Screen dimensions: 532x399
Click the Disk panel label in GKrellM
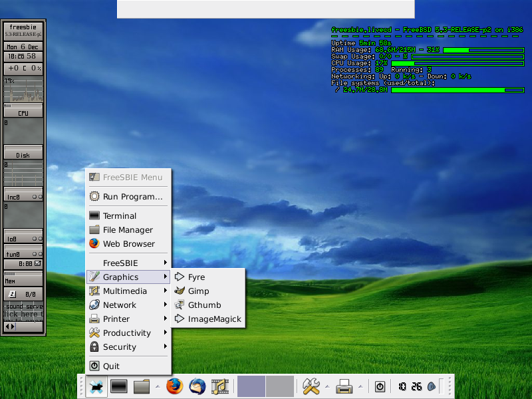[23, 155]
